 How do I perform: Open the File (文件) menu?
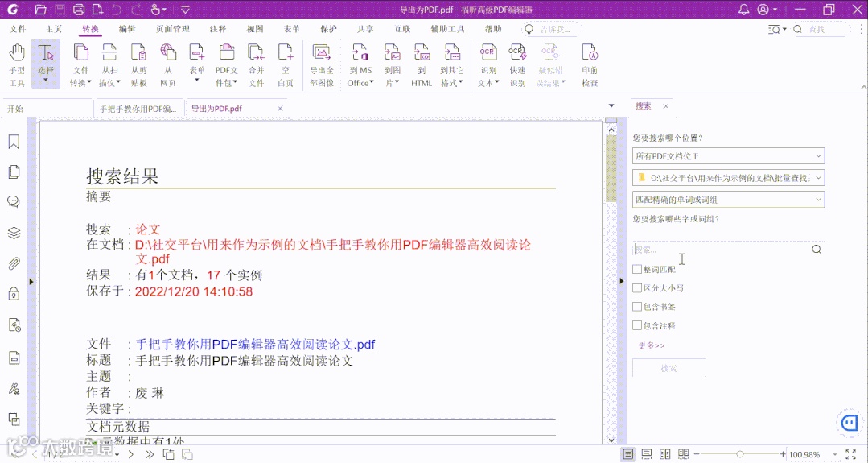click(18, 29)
